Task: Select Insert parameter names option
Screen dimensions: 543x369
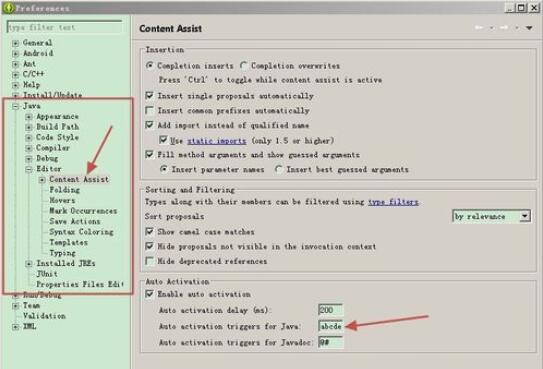Action: [x=164, y=169]
